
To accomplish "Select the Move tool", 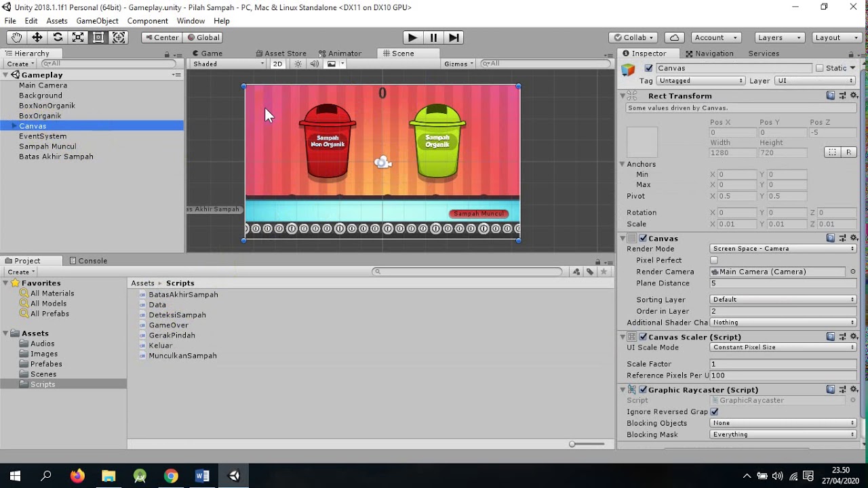I will 37,37.
